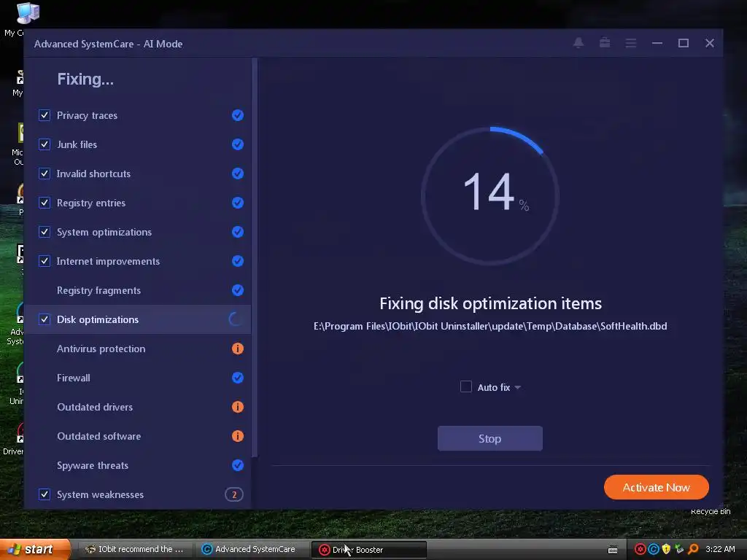The height and width of the screenshot is (560, 747).
Task: Switch to IObit recommend taskbar item
Action: (x=134, y=550)
